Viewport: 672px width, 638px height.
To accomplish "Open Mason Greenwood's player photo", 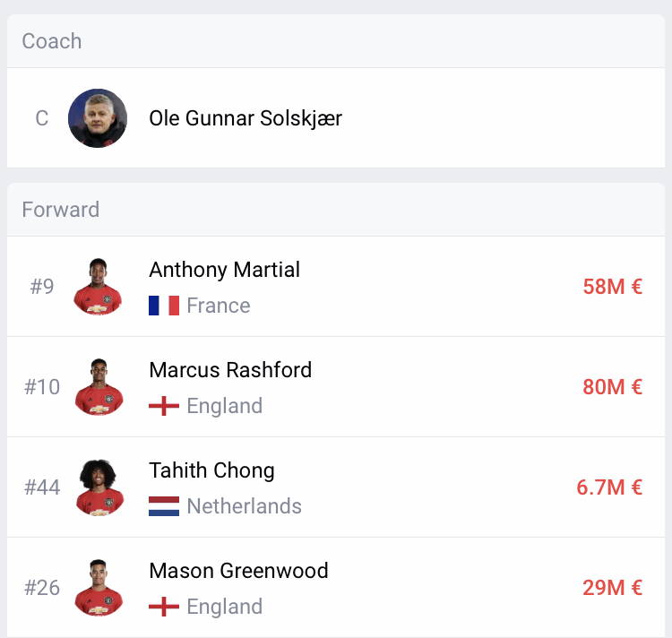I will pos(98,588).
